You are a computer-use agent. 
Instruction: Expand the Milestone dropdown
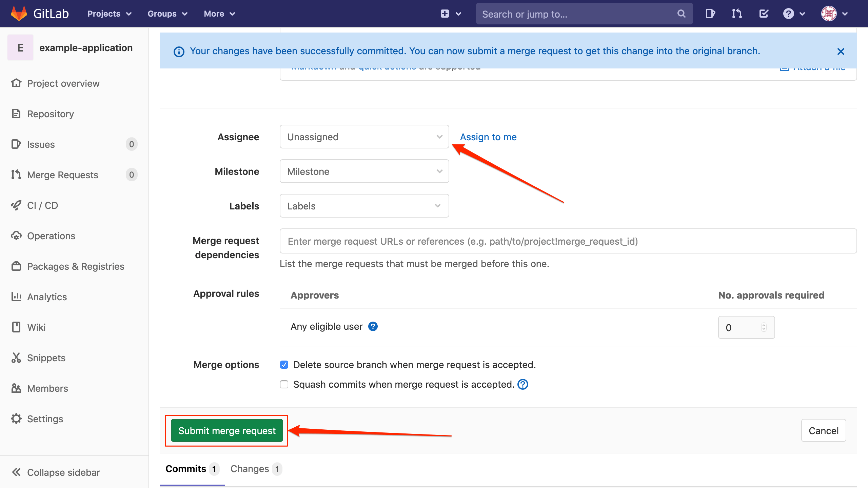coord(364,171)
